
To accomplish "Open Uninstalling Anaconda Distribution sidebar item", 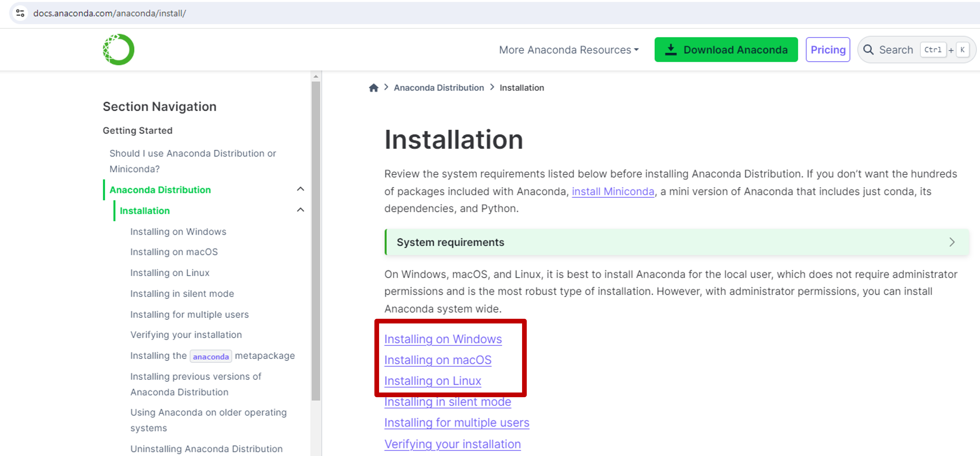I will click(206, 449).
